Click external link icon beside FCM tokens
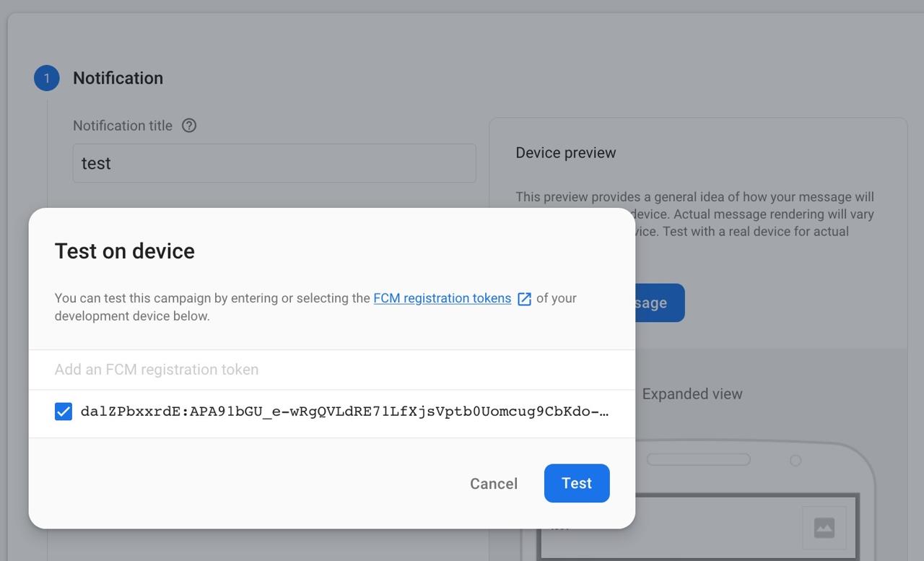This screenshot has width=924, height=561. 525,299
